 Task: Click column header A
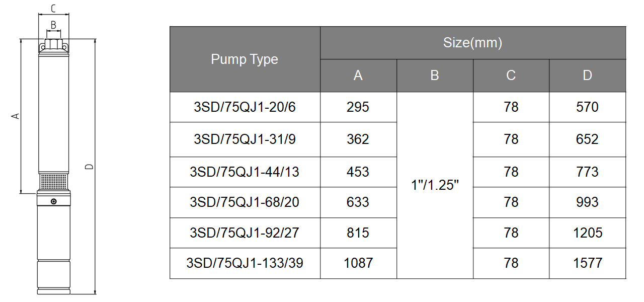(x=358, y=76)
